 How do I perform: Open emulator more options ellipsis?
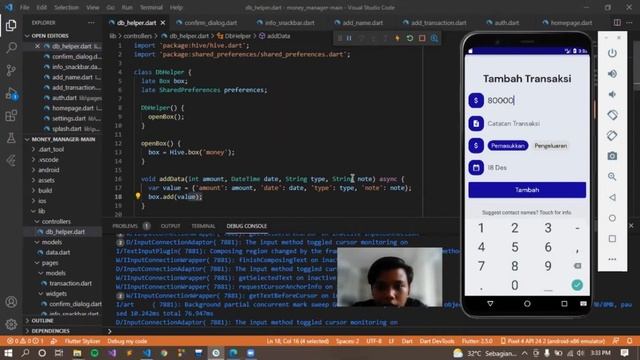click(x=612, y=259)
